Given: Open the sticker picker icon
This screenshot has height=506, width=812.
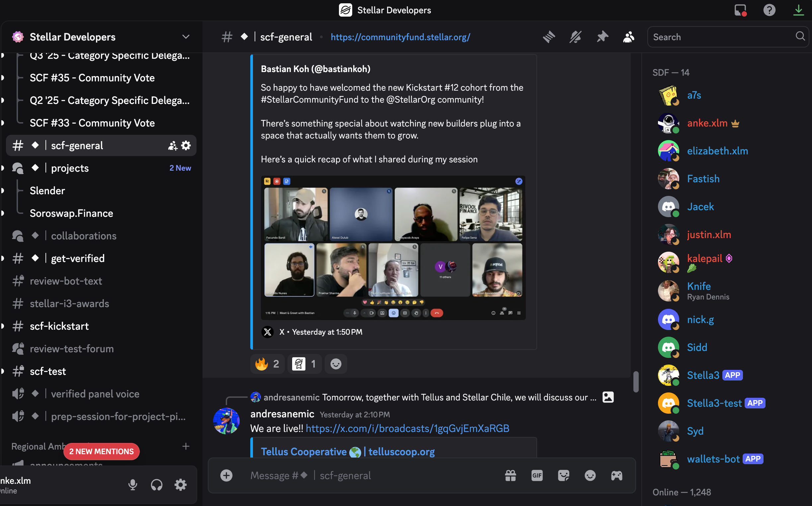Looking at the screenshot, I should (x=564, y=475).
